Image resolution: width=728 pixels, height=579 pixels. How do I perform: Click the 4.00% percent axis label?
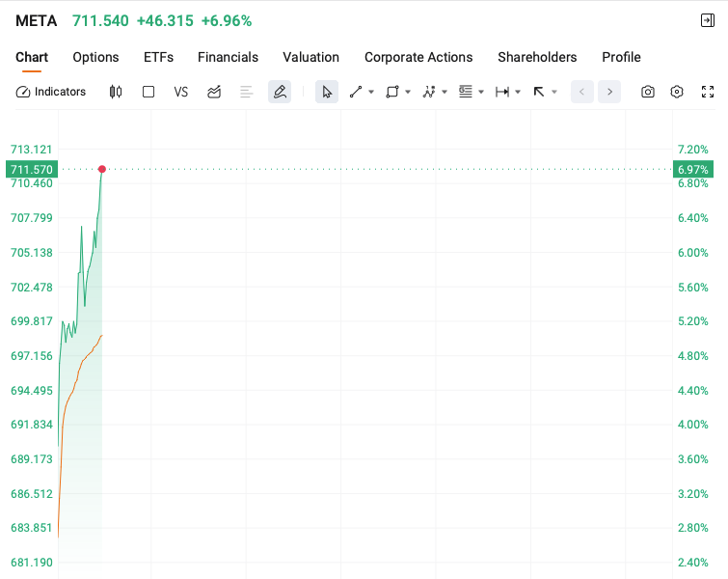692,425
